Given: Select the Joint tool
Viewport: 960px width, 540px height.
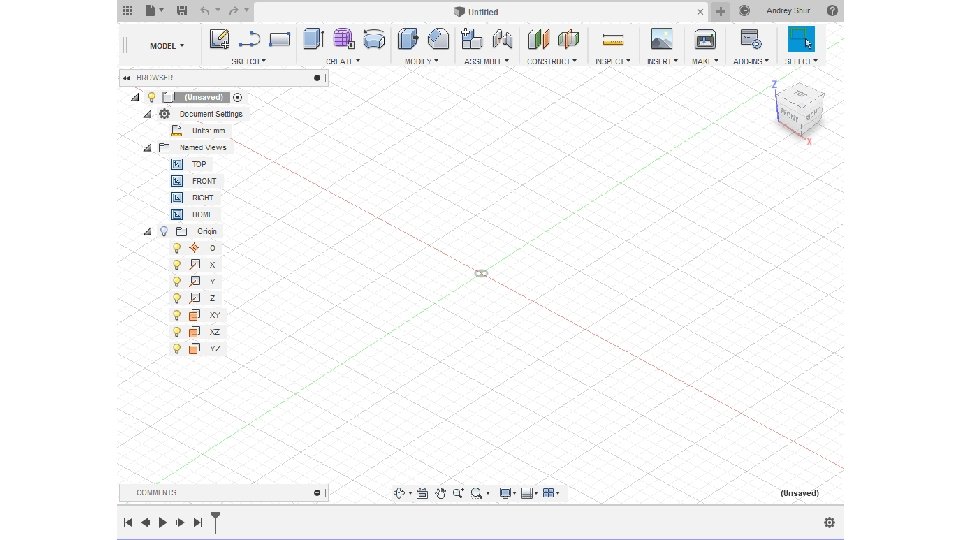Looking at the screenshot, I should [502, 39].
